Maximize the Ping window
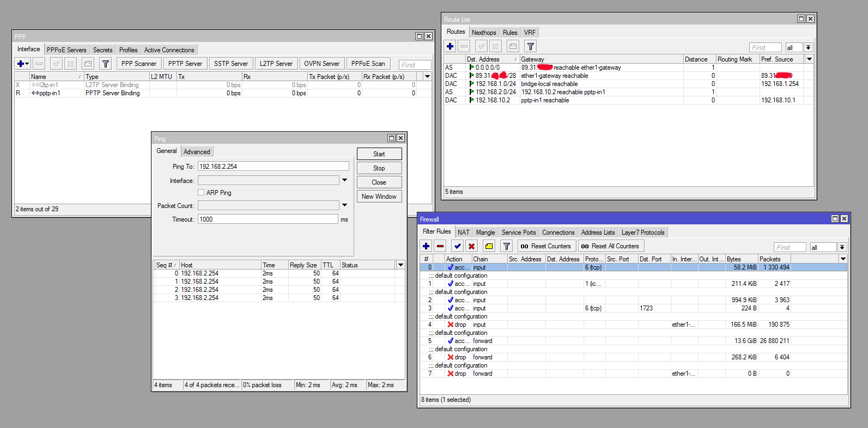Screen dimensions: 868x428 point(391,138)
